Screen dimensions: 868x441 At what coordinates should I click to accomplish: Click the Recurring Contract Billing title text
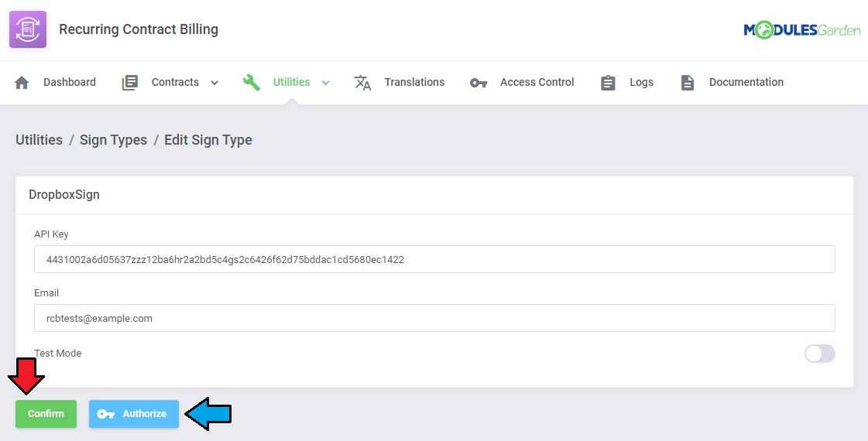point(139,29)
